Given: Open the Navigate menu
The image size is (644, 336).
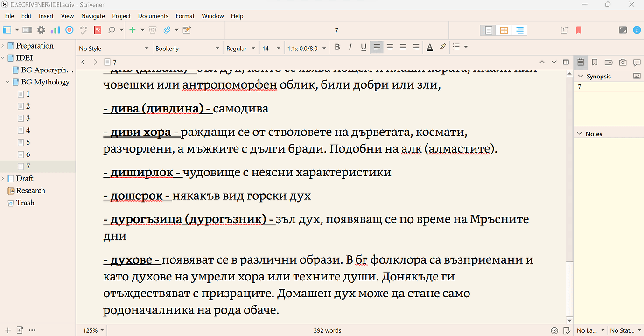Looking at the screenshot, I should coord(93,16).
